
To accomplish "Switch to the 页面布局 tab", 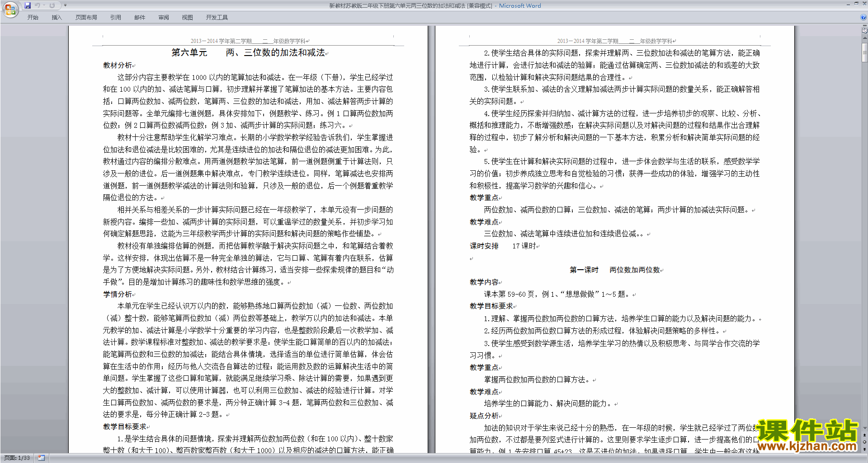I will (86, 18).
